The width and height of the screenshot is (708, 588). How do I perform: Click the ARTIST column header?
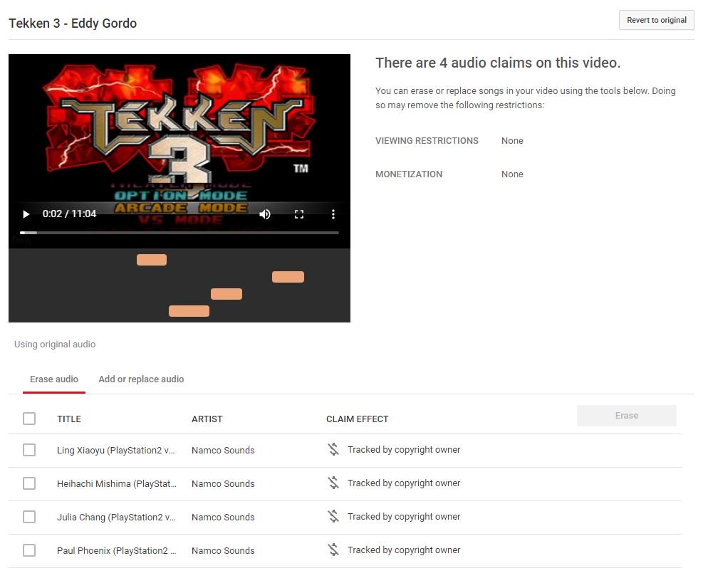(207, 419)
